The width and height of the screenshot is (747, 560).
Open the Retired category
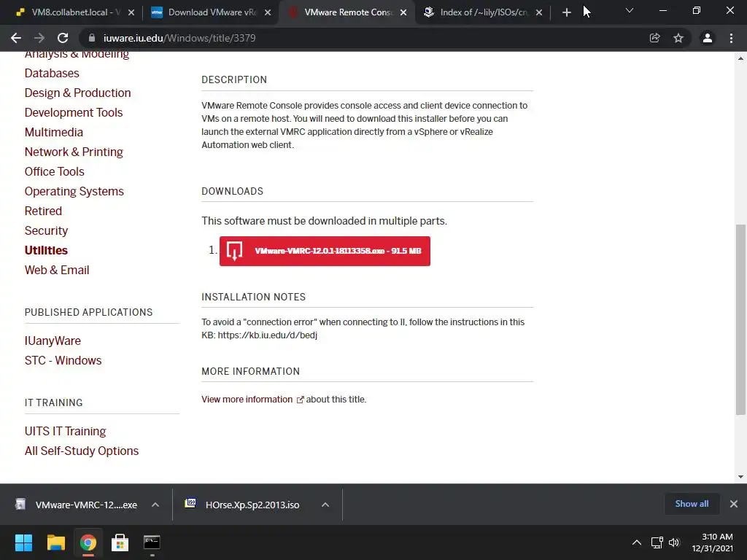(43, 211)
